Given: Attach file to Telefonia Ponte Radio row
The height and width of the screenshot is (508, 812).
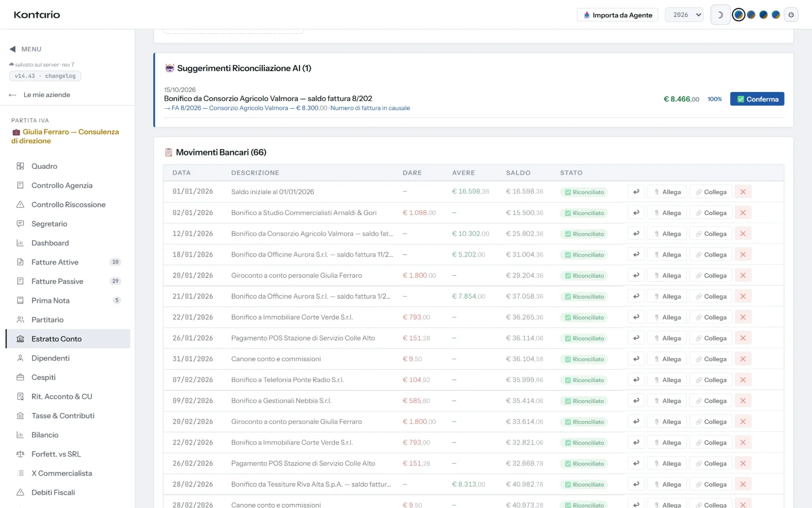Looking at the screenshot, I should [x=667, y=380].
